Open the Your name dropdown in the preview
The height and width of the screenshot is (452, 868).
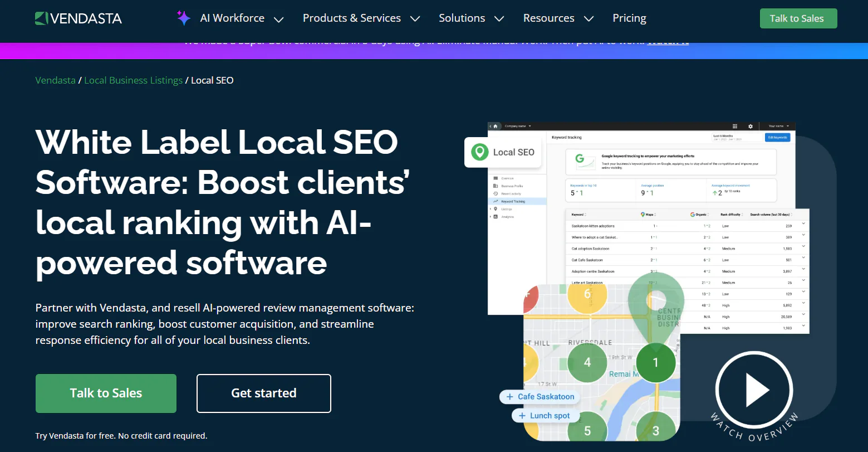(x=778, y=127)
